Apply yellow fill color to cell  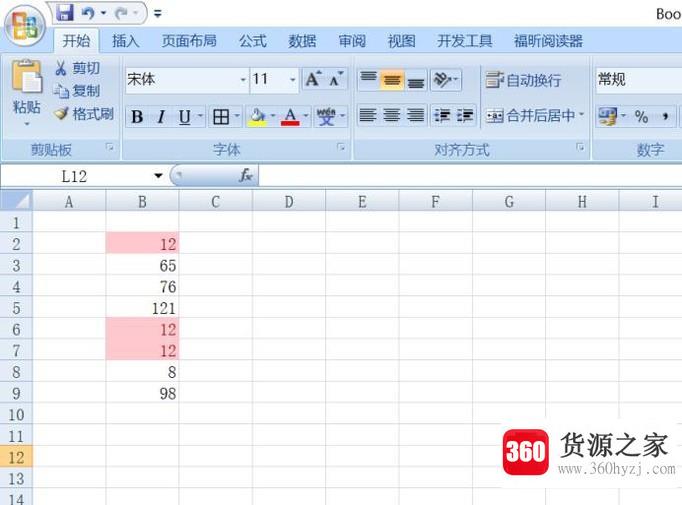click(x=257, y=117)
